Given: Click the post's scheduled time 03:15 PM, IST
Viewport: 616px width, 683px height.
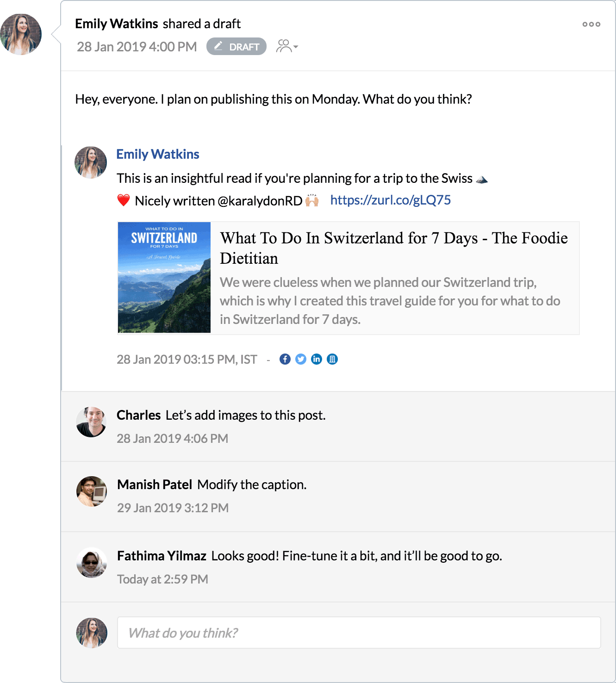Looking at the screenshot, I should click(187, 360).
